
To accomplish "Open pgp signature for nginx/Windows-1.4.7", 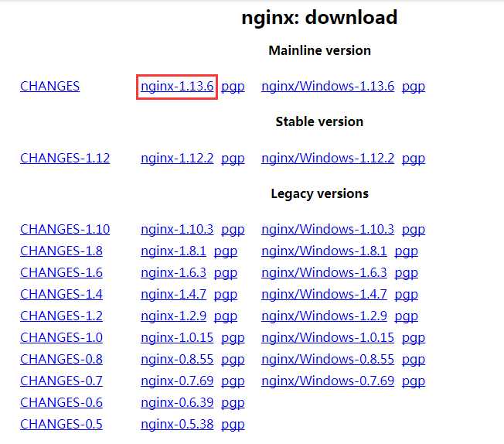I will pyautogui.click(x=407, y=295).
